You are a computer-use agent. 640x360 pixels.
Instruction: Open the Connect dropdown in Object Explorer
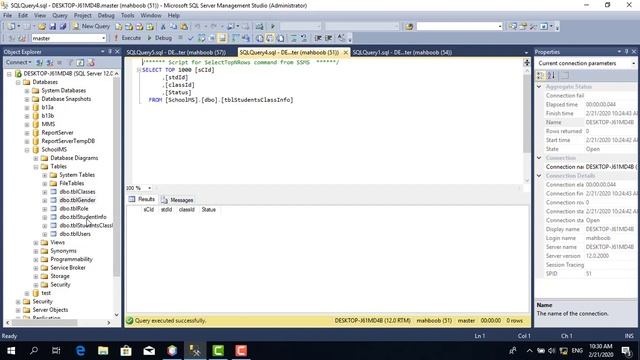18,62
